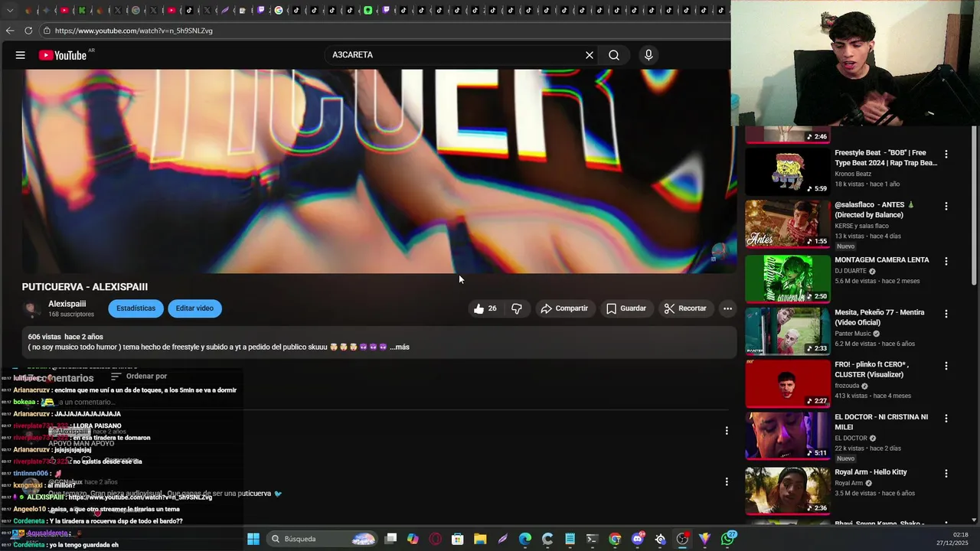Activate voice search microphone
The image size is (980, 551).
tap(648, 55)
